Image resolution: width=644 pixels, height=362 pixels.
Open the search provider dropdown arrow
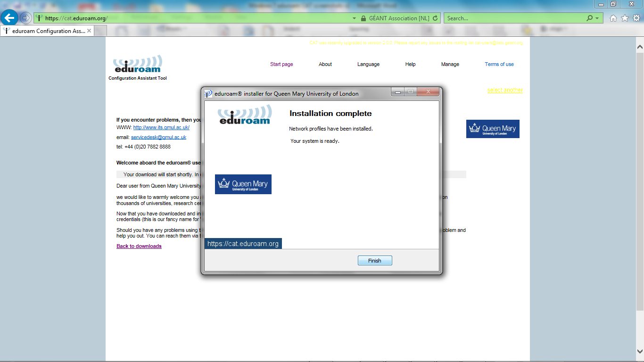(x=597, y=18)
